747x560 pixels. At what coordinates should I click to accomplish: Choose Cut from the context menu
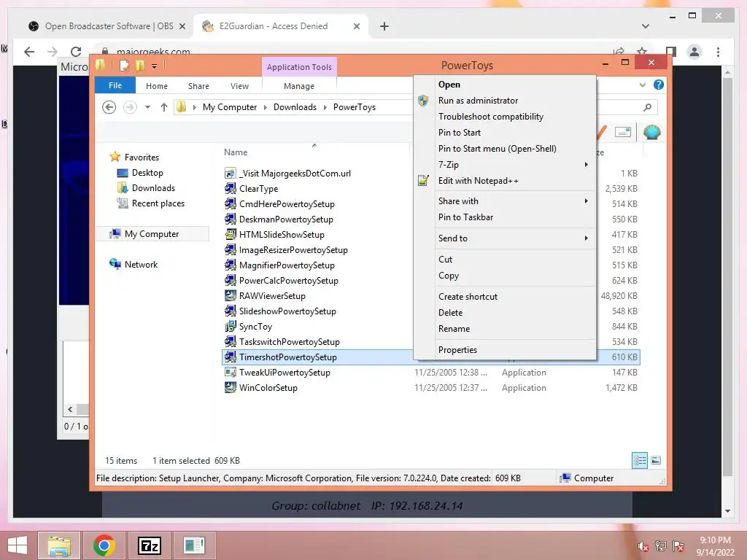505,260
